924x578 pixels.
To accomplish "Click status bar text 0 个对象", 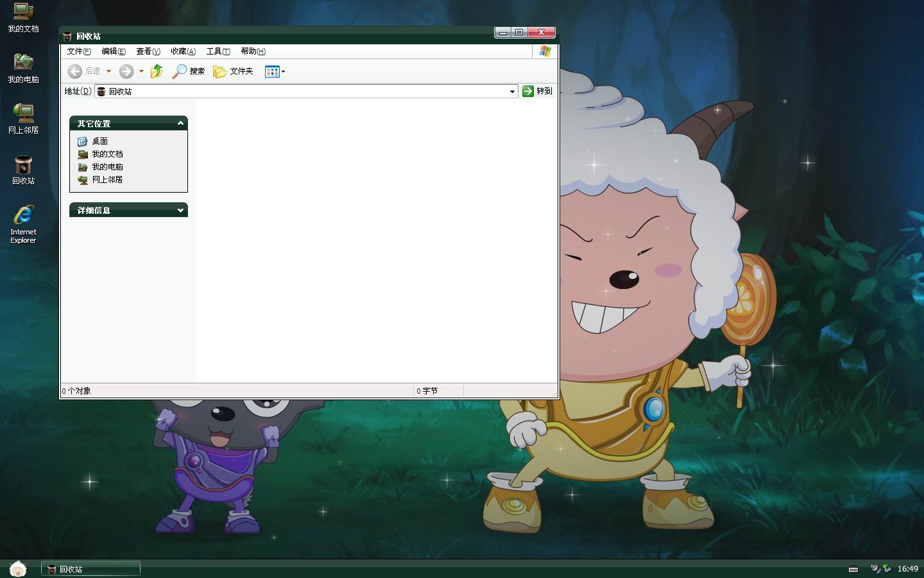I will pyautogui.click(x=76, y=391).
